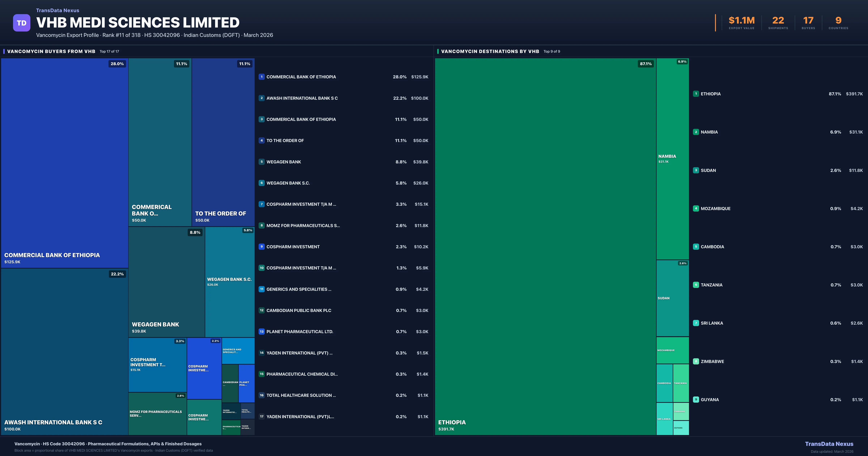
Task: Click rank badge 9 beside Guyana destination
Action: pos(696,400)
